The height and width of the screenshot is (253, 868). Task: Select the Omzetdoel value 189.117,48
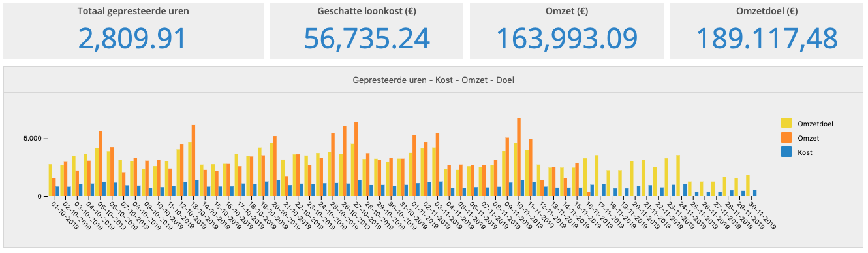767,39
